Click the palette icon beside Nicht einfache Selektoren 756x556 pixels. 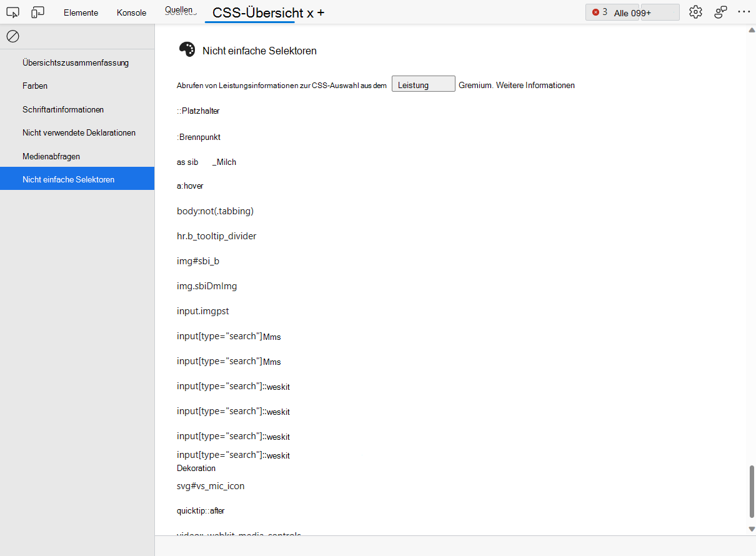click(x=186, y=49)
